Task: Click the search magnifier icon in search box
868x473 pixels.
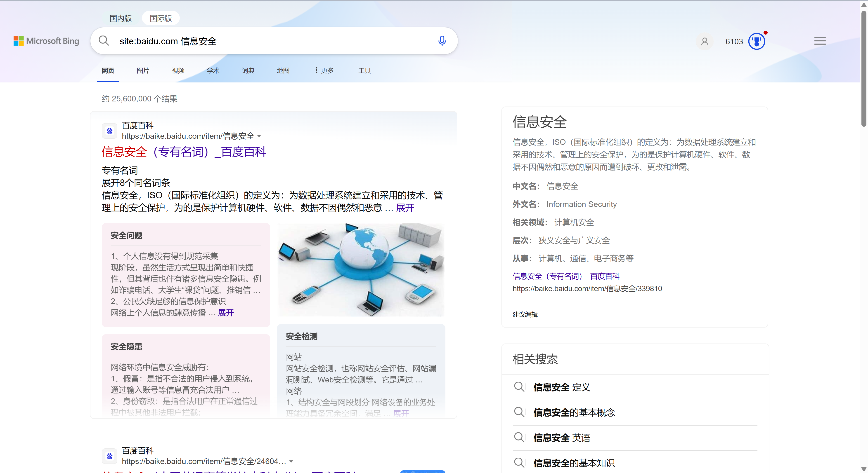Action: click(x=104, y=41)
